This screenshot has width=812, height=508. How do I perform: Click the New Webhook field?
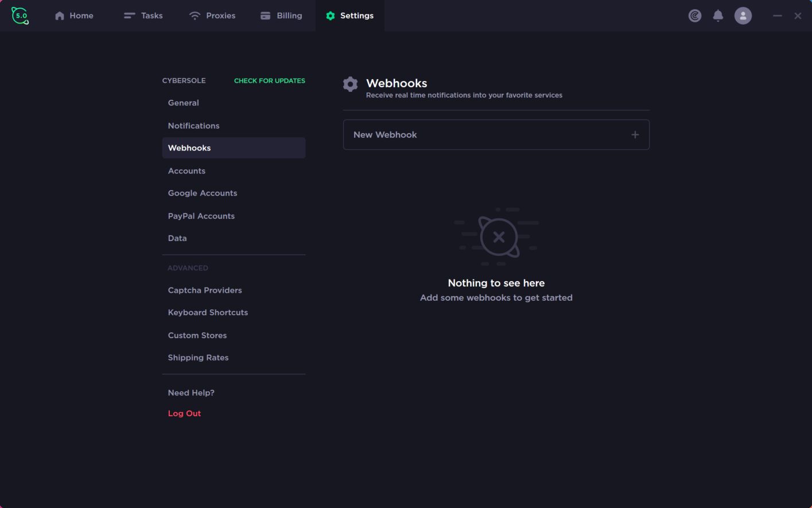coord(496,135)
